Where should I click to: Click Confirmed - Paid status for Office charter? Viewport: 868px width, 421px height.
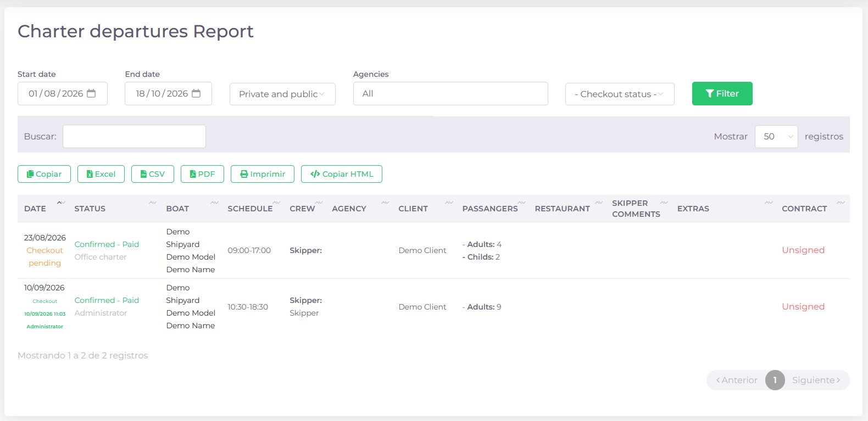click(107, 244)
